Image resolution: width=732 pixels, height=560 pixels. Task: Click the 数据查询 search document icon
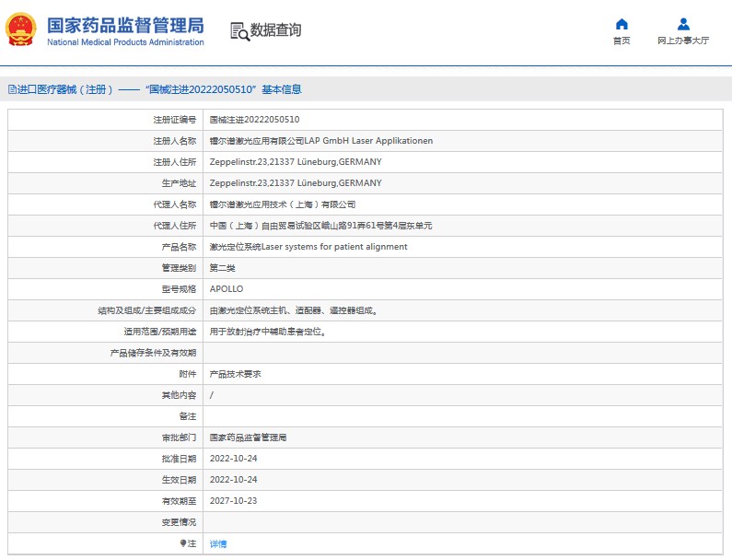[x=240, y=31]
